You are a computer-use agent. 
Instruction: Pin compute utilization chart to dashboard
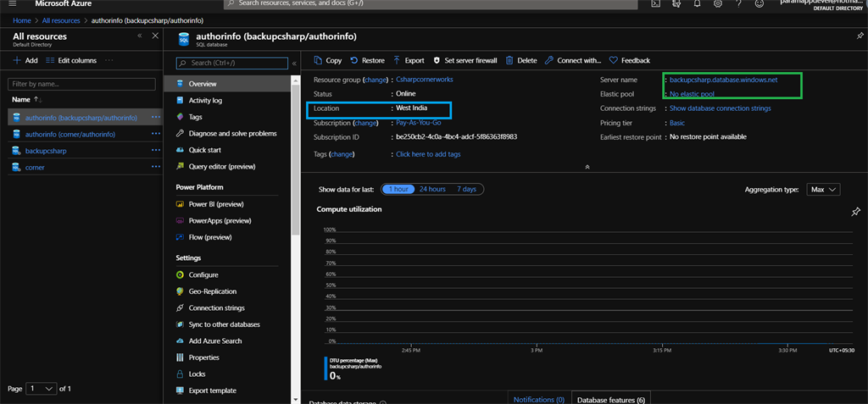tap(855, 212)
